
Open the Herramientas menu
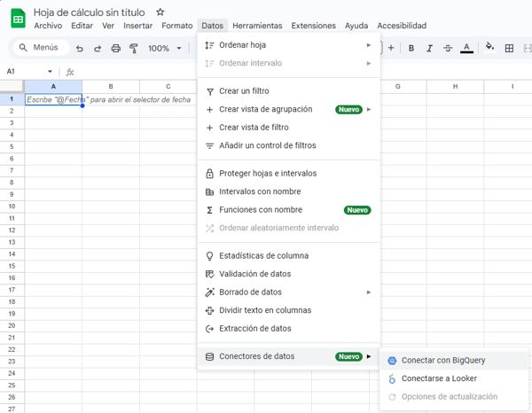pos(257,26)
